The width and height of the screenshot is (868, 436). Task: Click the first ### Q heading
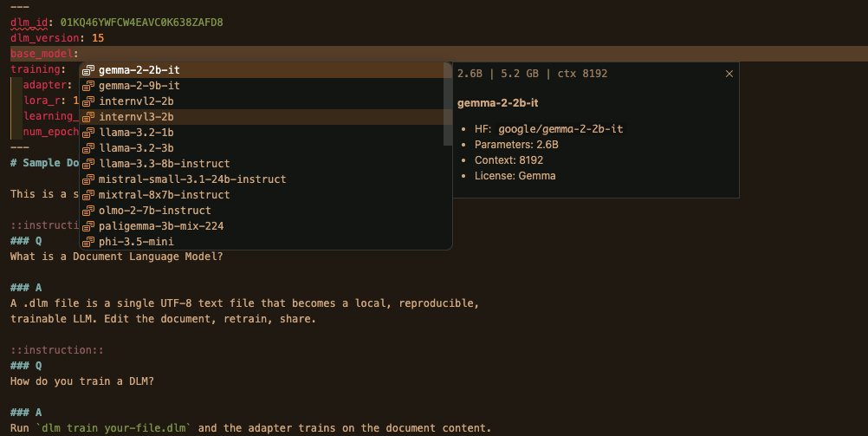click(26, 241)
